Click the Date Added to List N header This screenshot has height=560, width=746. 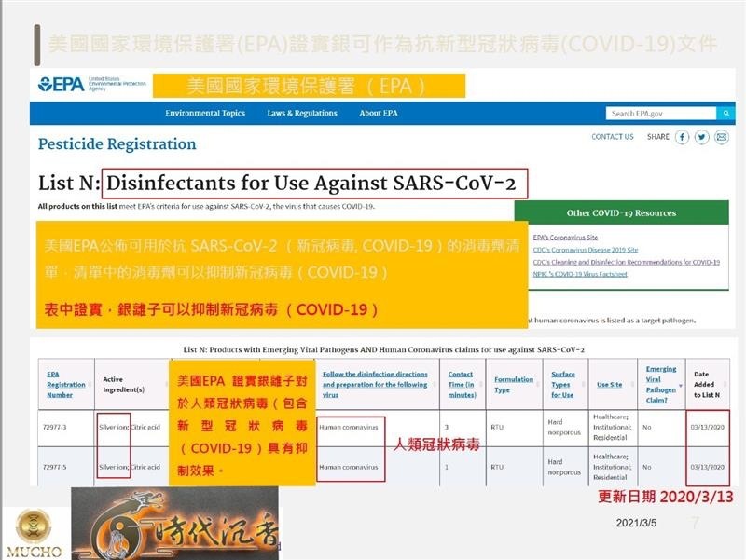click(707, 384)
